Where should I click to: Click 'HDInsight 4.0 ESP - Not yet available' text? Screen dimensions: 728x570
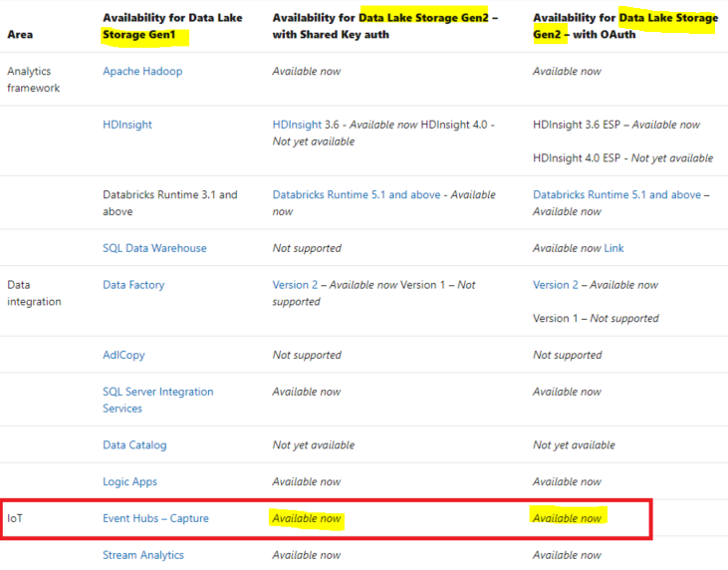(x=623, y=158)
